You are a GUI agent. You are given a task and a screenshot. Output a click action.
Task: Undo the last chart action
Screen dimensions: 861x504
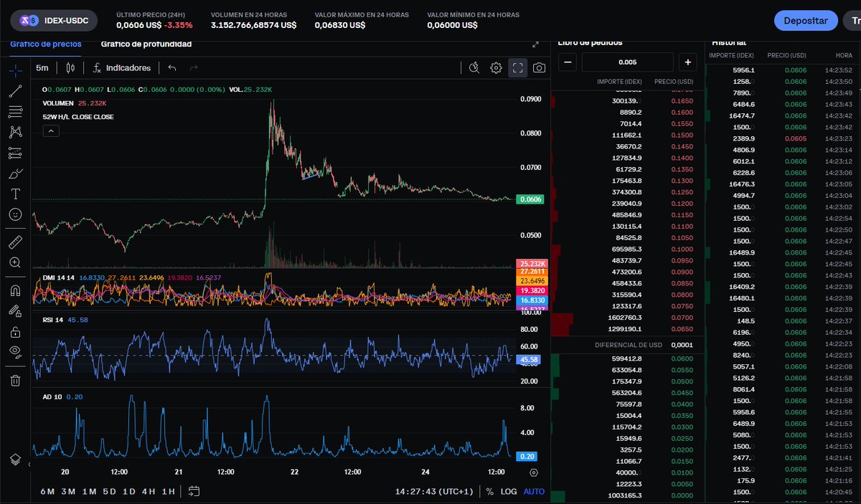(172, 67)
